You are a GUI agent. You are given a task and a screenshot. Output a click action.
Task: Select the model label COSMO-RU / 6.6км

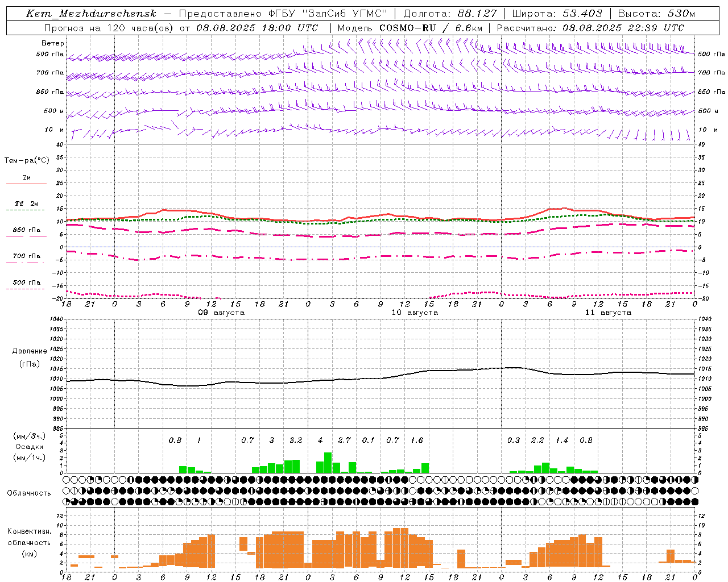tap(431, 28)
